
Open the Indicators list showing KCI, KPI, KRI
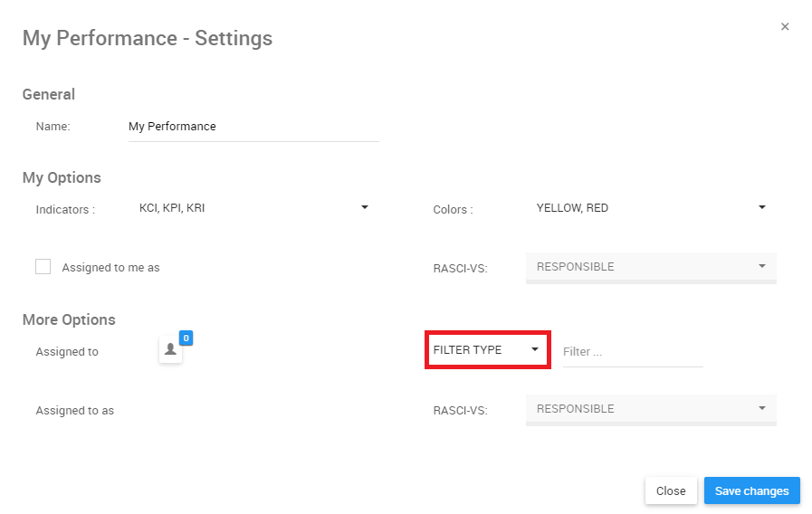point(244,208)
